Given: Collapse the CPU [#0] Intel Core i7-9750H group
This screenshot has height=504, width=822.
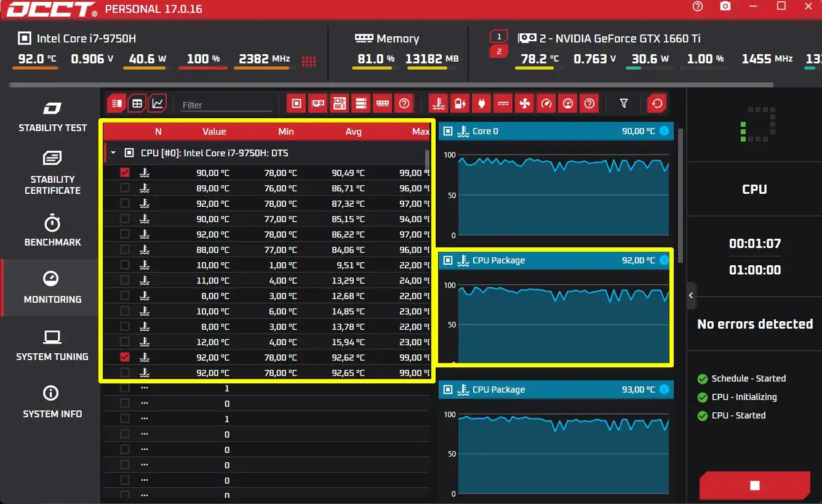Looking at the screenshot, I should (113, 153).
